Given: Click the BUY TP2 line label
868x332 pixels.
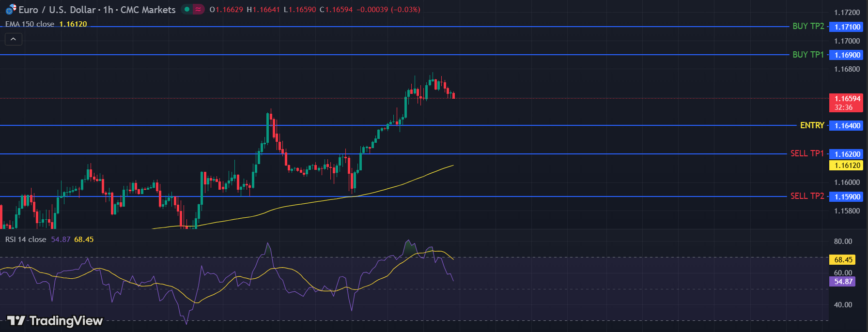Looking at the screenshot, I should click(808, 26).
